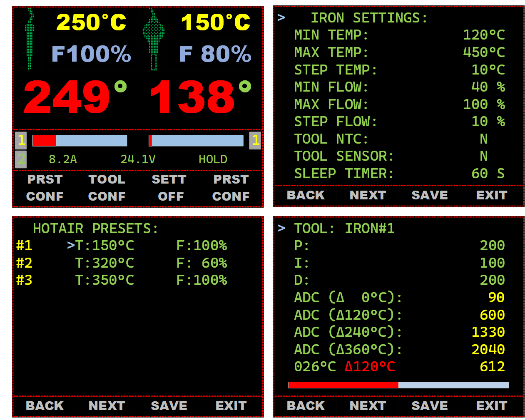
Task: Click the 138° actual temperature readout
Action: (x=200, y=97)
